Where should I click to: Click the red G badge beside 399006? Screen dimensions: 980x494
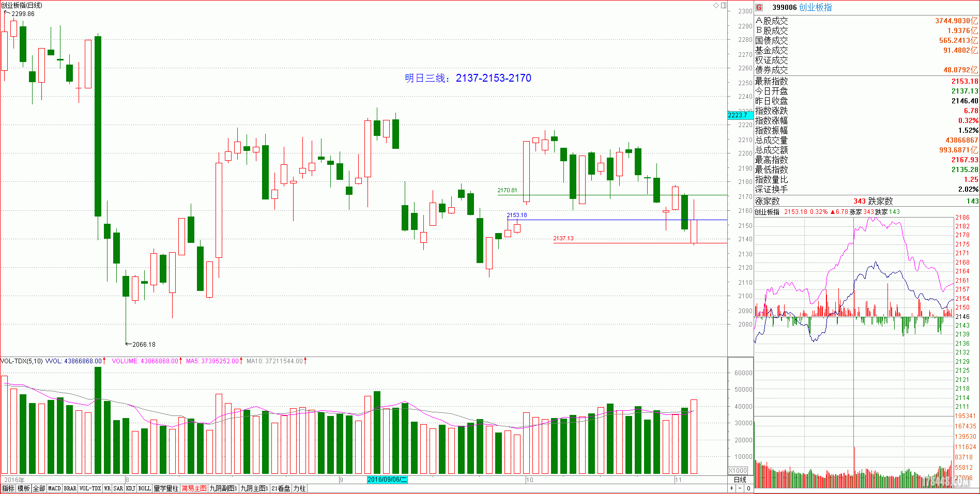[x=759, y=7]
